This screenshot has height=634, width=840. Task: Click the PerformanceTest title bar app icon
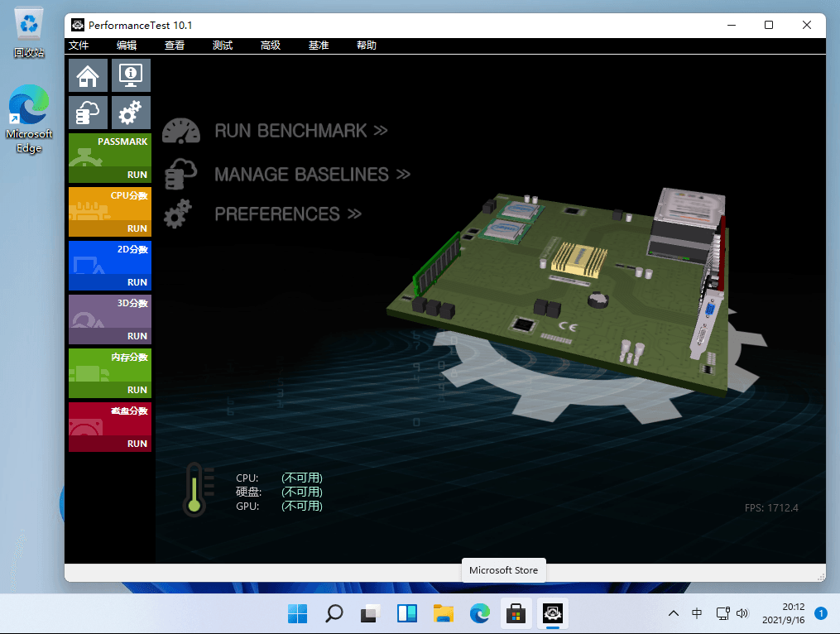[x=78, y=25]
